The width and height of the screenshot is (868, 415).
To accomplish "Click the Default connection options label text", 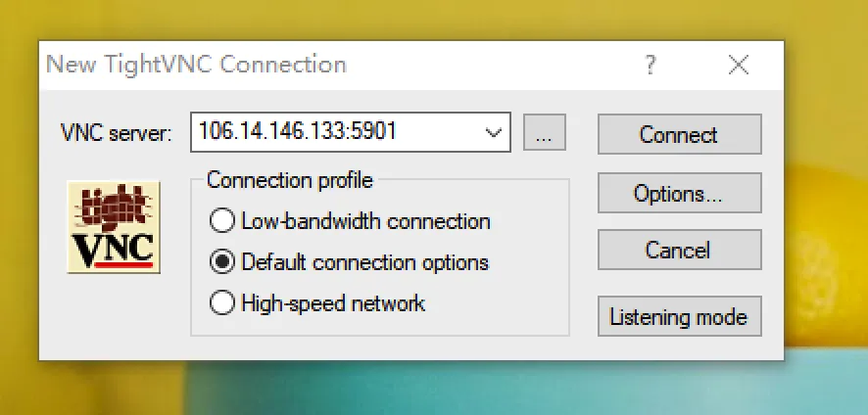I will point(365,262).
